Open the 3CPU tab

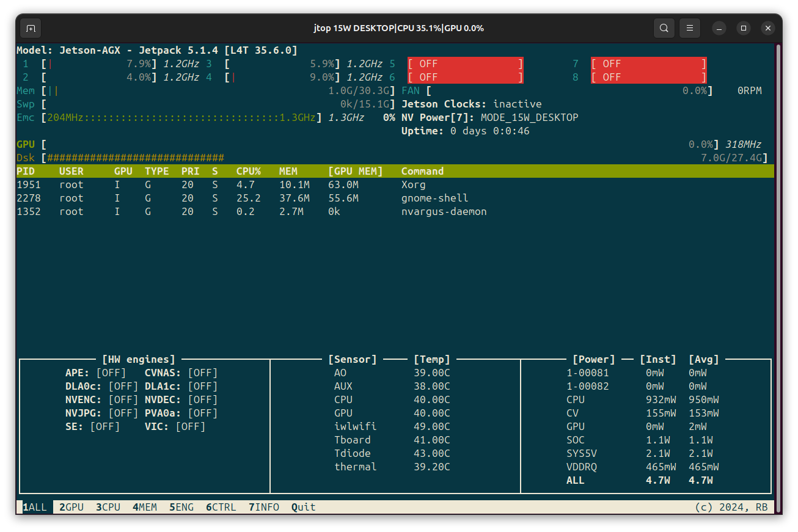(108, 507)
